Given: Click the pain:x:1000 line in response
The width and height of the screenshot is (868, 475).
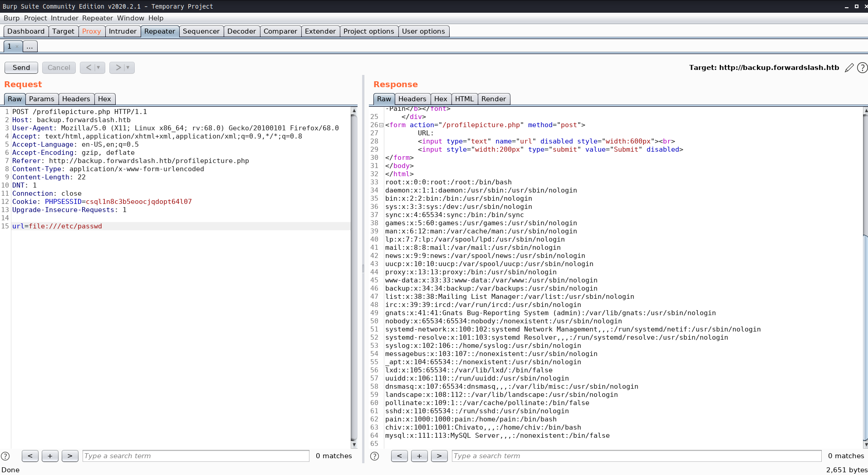Looking at the screenshot, I should (x=471, y=419).
